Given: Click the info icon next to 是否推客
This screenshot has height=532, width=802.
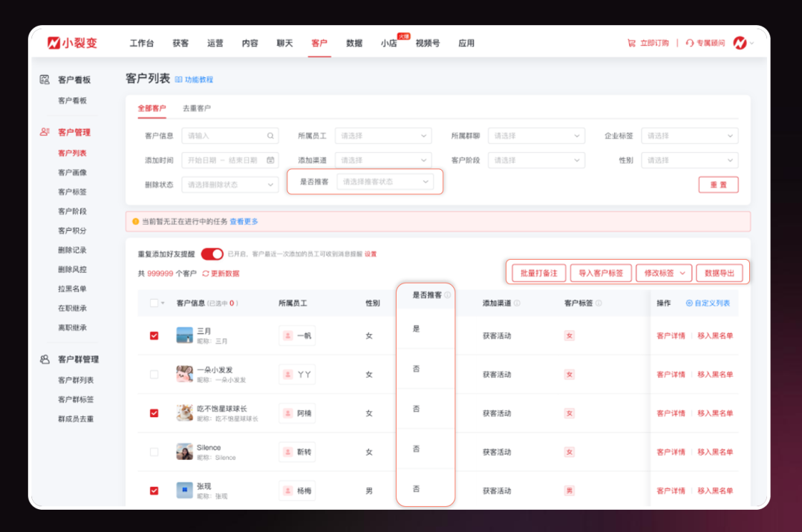Looking at the screenshot, I should (447, 295).
